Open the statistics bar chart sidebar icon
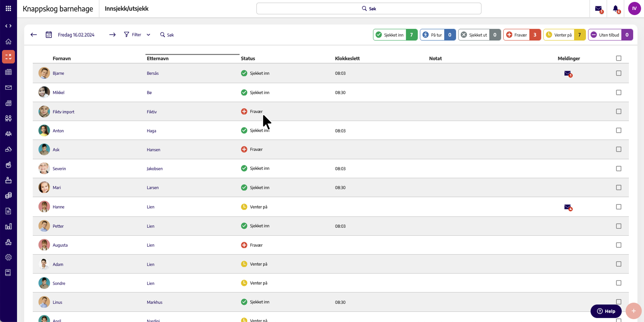 tap(8, 226)
